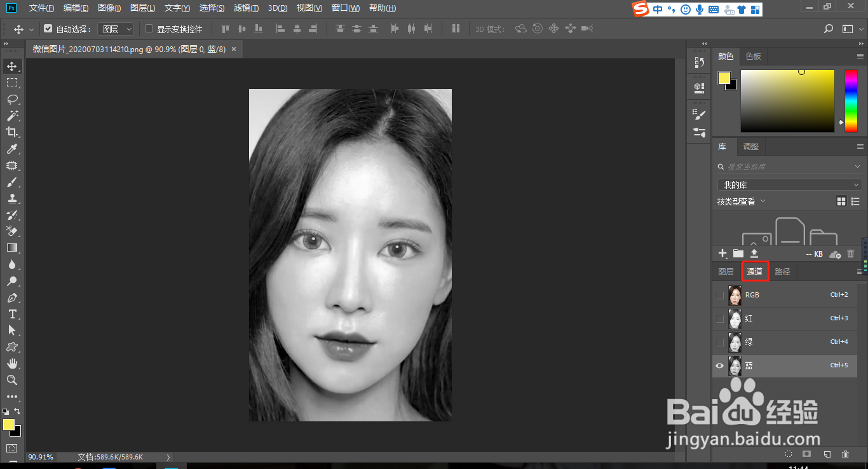Swap foreground and background colors
868x469 pixels.
(17, 411)
